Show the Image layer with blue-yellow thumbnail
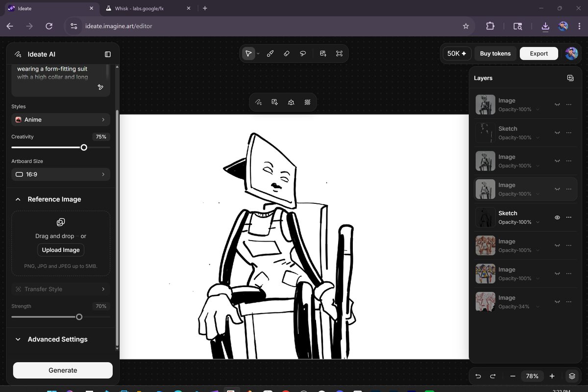This screenshot has height=392, width=588. 557,273
